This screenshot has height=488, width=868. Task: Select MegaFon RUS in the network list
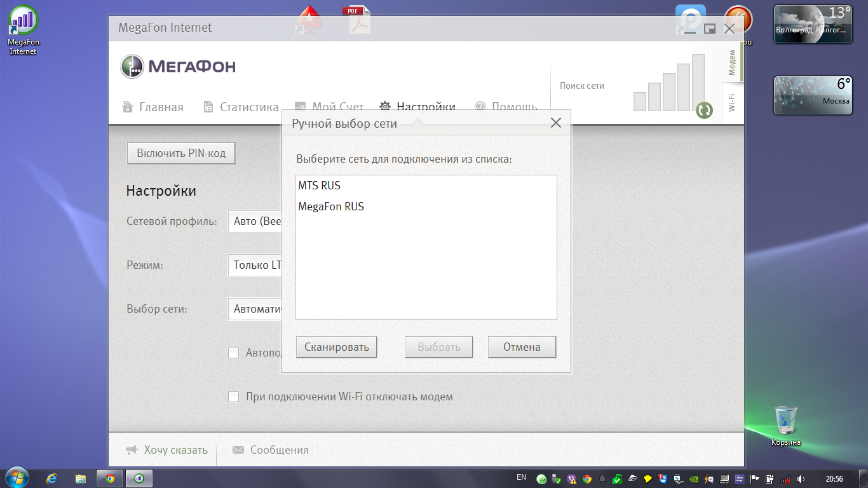[x=426, y=207]
